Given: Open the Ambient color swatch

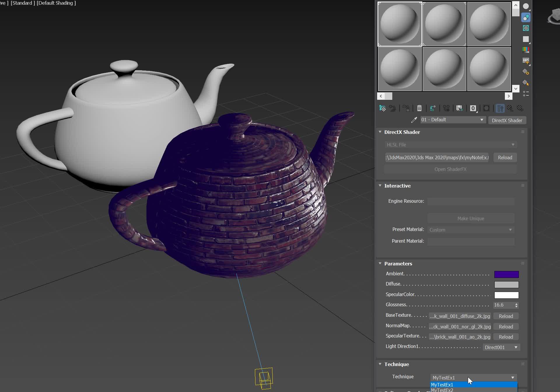Looking at the screenshot, I should 506,274.
